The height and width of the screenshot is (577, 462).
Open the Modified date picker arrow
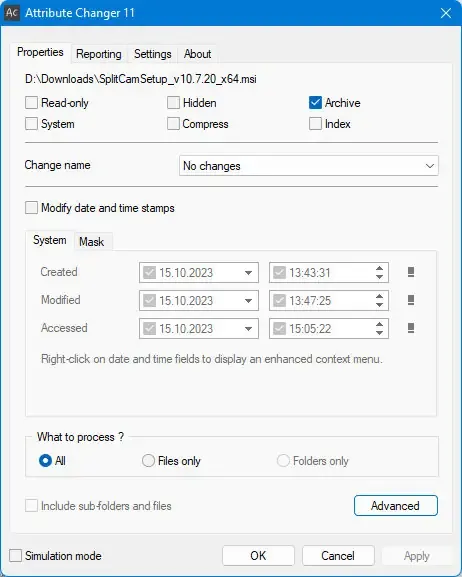tap(248, 301)
